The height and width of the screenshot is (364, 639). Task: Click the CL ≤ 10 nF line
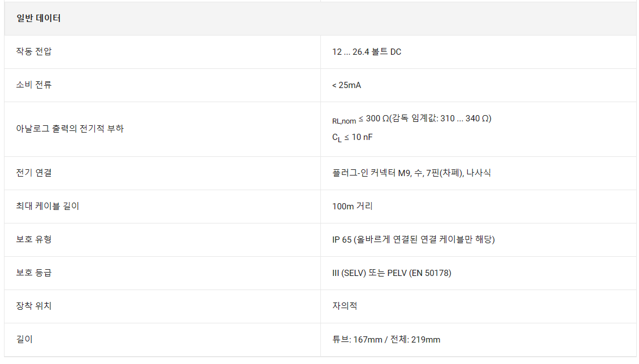(352, 137)
